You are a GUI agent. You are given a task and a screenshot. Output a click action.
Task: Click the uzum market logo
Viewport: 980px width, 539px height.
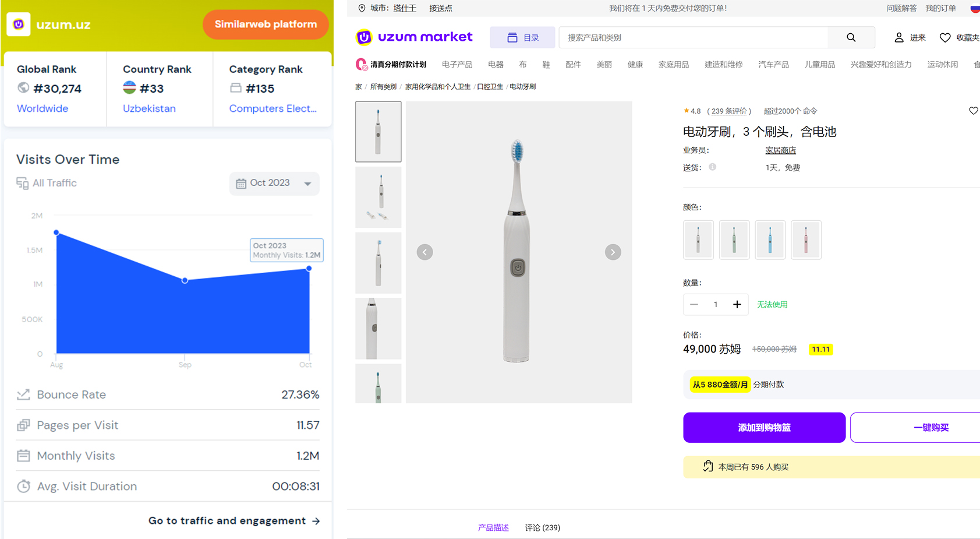click(x=414, y=37)
